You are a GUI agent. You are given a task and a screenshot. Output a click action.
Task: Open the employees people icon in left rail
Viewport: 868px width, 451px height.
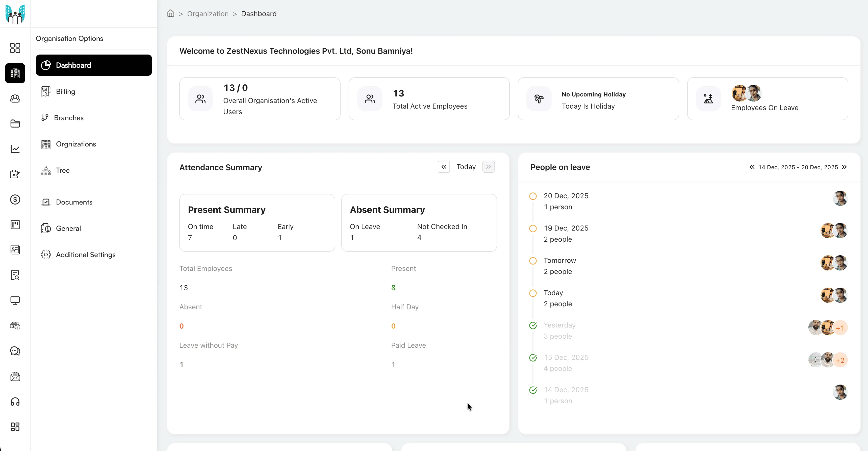pyautogui.click(x=15, y=98)
